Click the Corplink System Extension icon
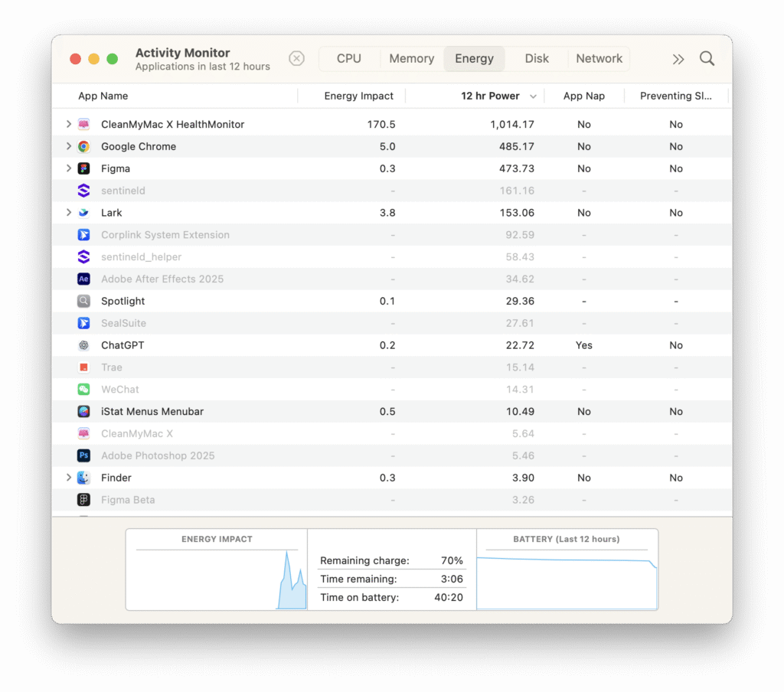The height and width of the screenshot is (692, 784). point(83,234)
